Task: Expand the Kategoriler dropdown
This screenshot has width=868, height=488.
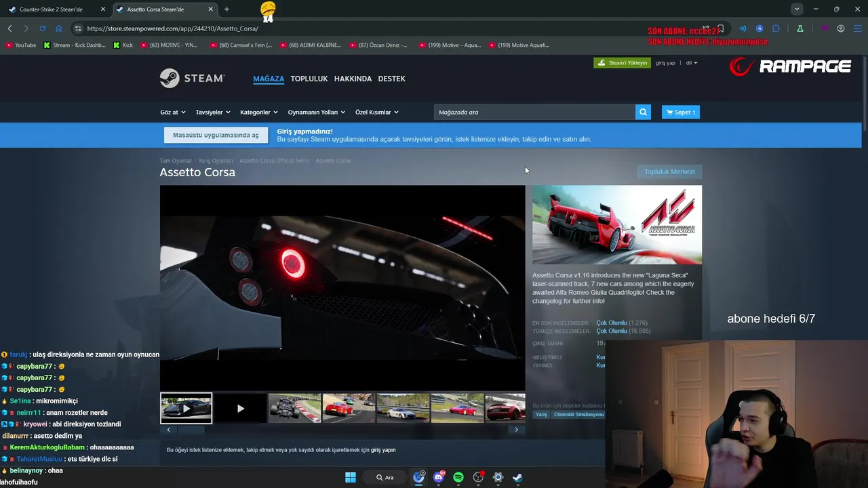Action: click(259, 112)
